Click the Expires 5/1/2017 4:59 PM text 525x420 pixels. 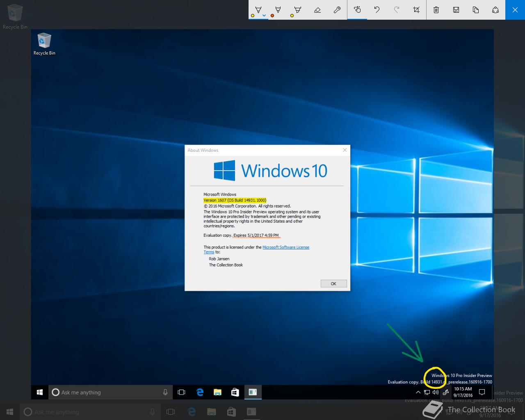[x=256, y=235]
